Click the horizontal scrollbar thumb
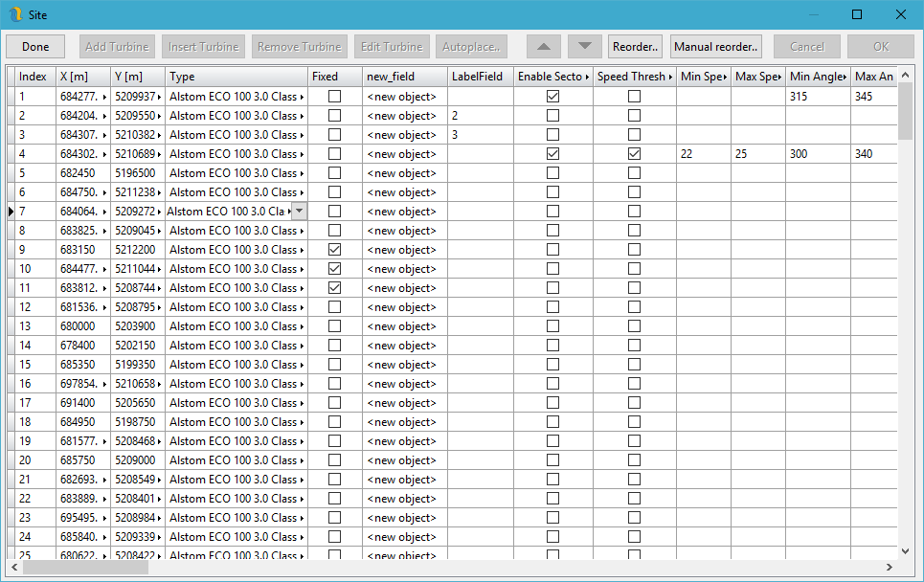924x582 pixels. (86, 567)
